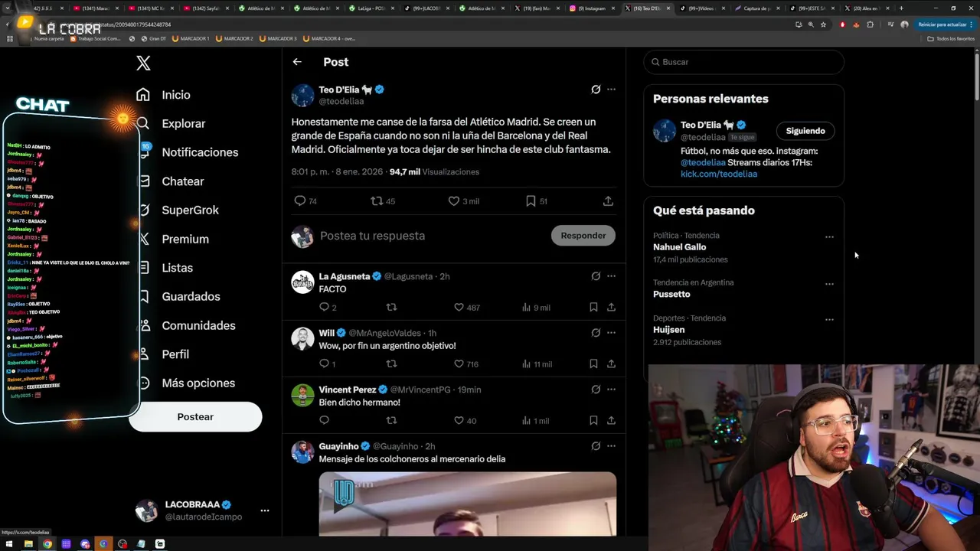
Task: Open the Pussetto trending topic
Action: [x=671, y=294]
